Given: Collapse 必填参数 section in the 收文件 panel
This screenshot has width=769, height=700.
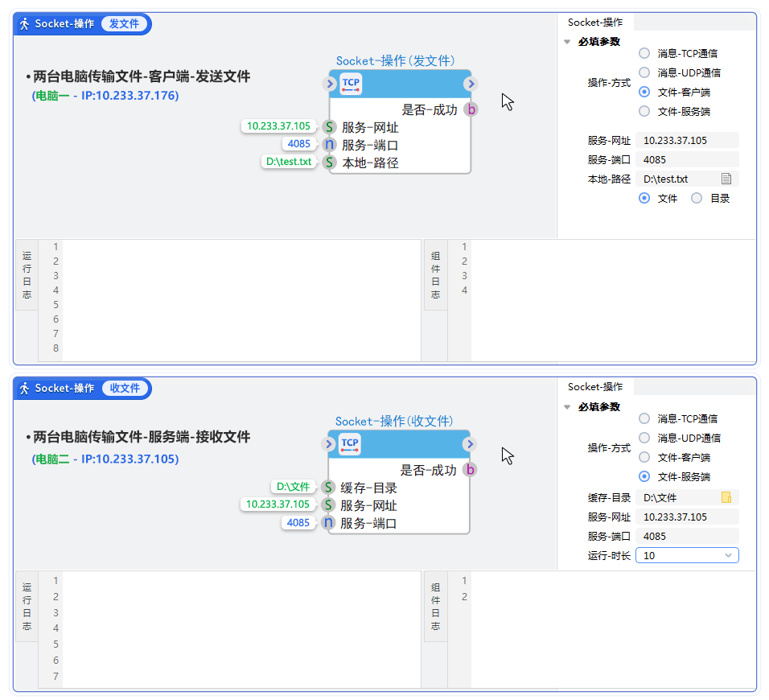Looking at the screenshot, I should tap(567, 407).
